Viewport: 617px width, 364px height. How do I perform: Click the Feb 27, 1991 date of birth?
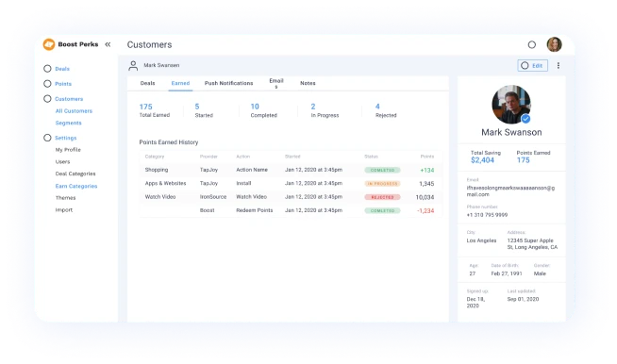507,273
